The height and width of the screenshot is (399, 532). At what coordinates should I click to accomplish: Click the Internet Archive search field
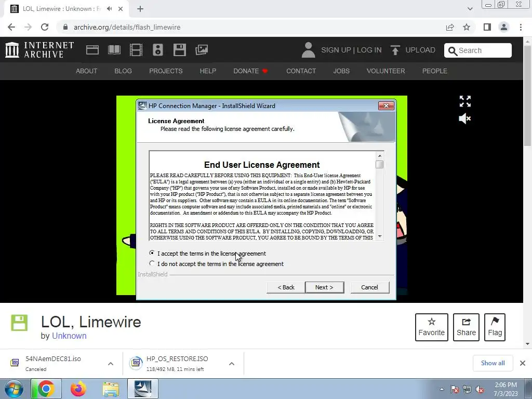pyautogui.click(x=478, y=50)
